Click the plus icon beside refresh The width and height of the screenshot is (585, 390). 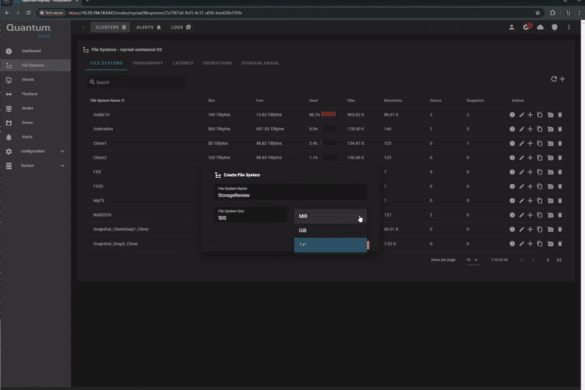click(x=562, y=79)
